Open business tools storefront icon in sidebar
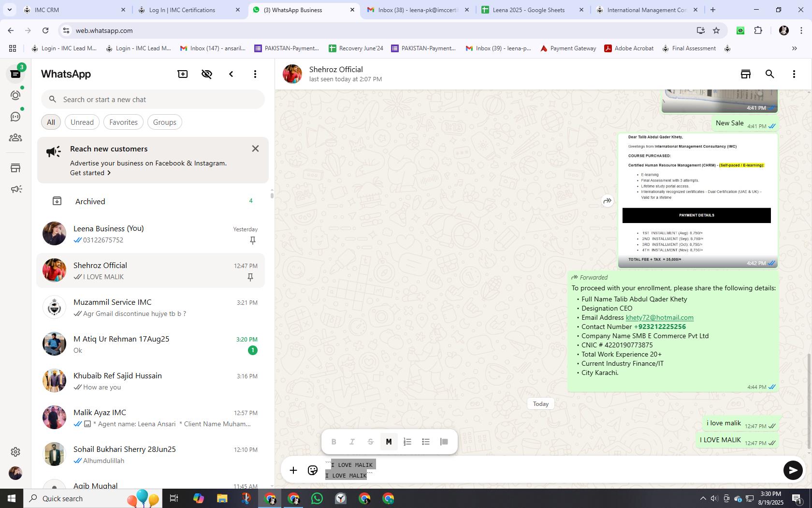The height and width of the screenshot is (508, 812). coord(15,168)
